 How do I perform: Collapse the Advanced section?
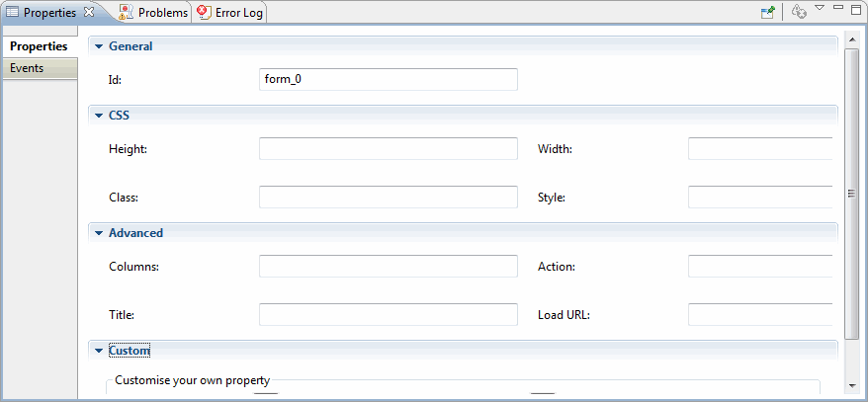click(x=99, y=233)
